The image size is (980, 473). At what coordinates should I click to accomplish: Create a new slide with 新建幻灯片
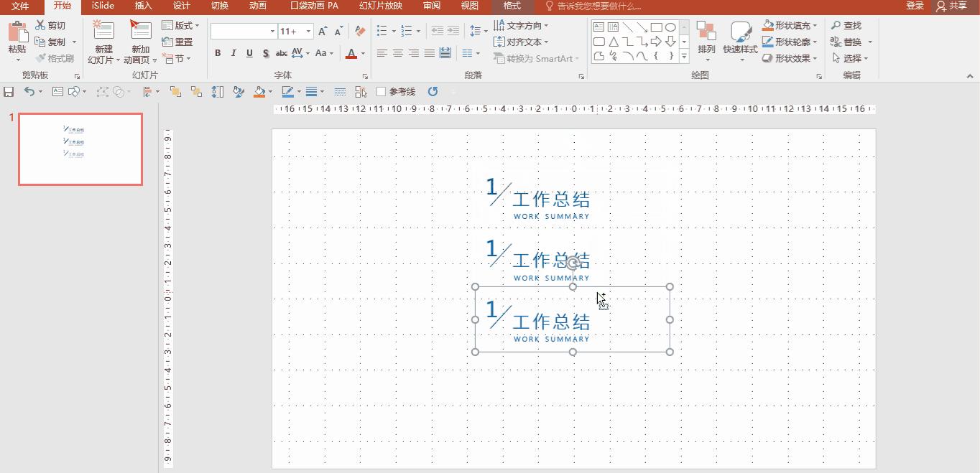click(x=103, y=42)
